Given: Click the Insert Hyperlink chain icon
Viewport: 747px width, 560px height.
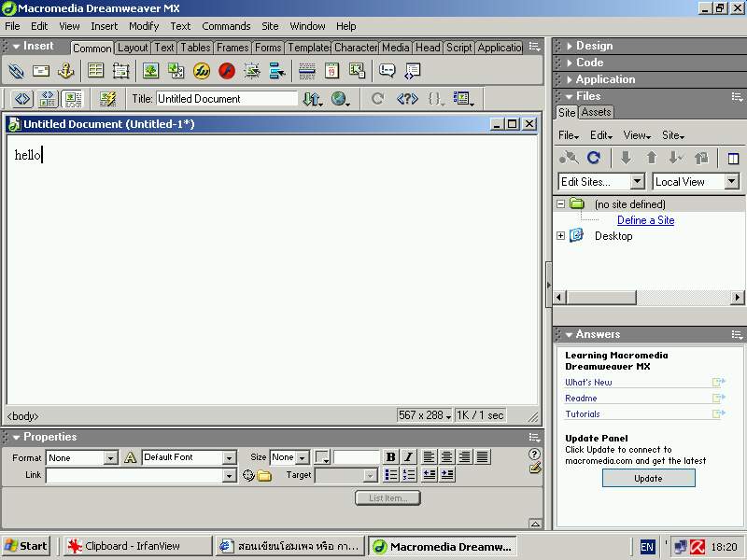Looking at the screenshot, I should tap(16, 71).
